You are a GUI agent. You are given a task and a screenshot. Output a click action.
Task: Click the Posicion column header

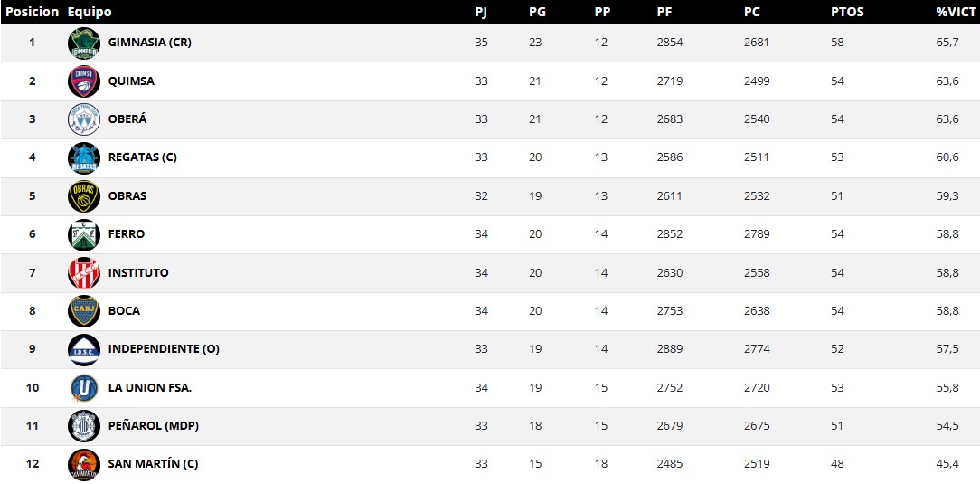pos(33,12)
